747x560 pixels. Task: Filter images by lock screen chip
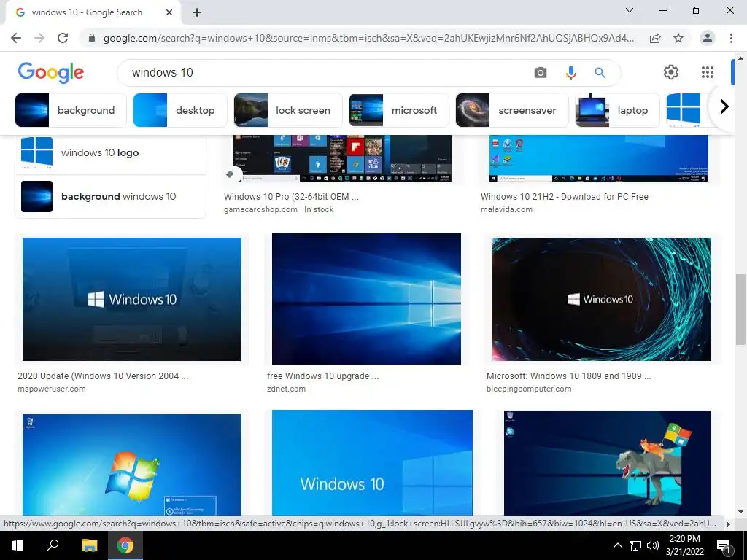pos(287,110)
